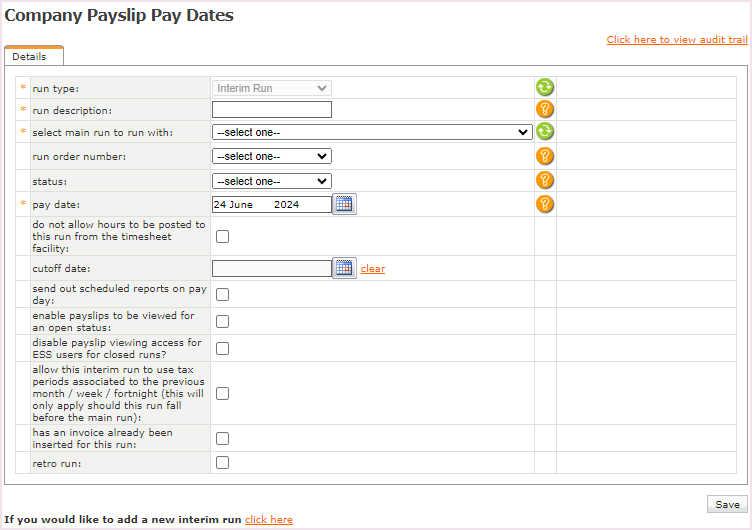Tick send out scheduled reports on pay day
The height and width of the screenshot is (530, 752).
point(222,294)
